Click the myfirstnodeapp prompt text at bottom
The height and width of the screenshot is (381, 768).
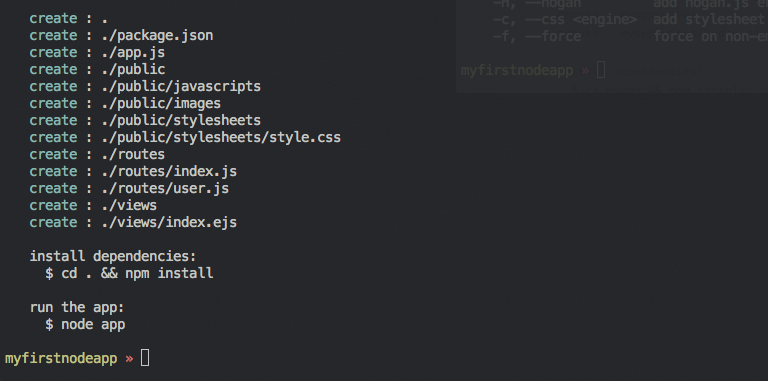tap(61, 358)
